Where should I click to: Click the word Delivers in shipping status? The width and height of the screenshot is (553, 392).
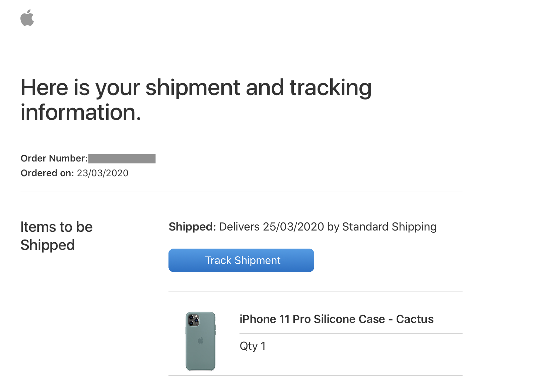click(x=239, y=227)
